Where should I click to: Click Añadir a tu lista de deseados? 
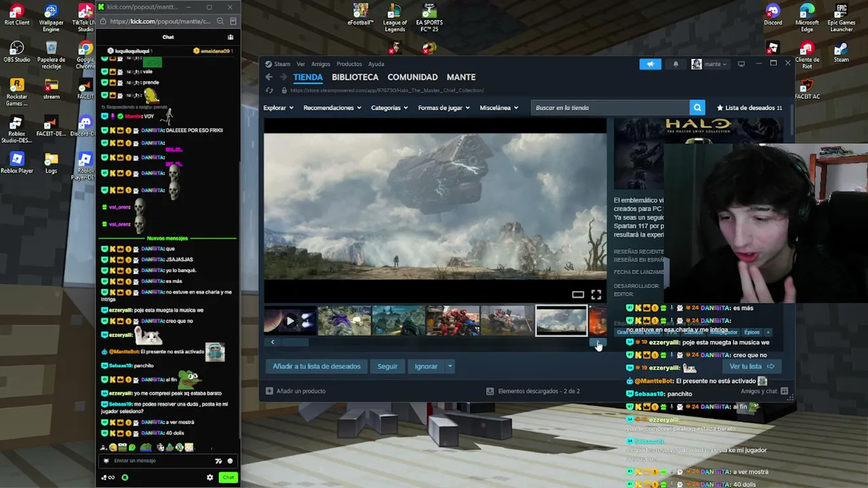click(x=317, y=367)
